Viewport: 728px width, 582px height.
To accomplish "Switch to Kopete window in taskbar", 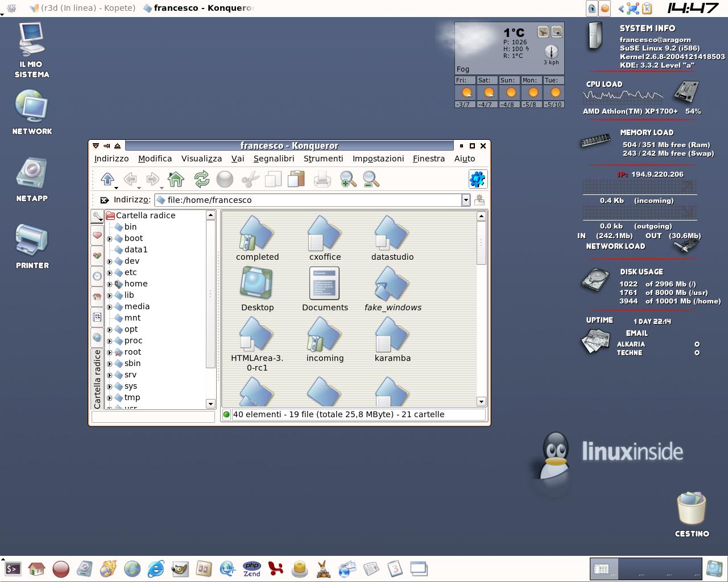I will (x=83, y=8).
